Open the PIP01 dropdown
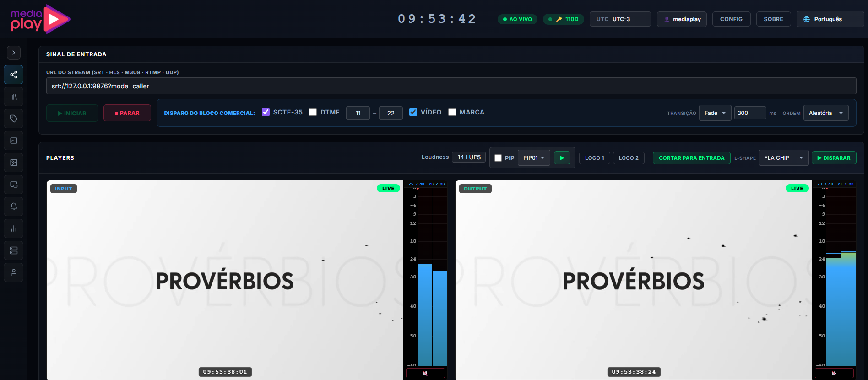 point(534,158)
